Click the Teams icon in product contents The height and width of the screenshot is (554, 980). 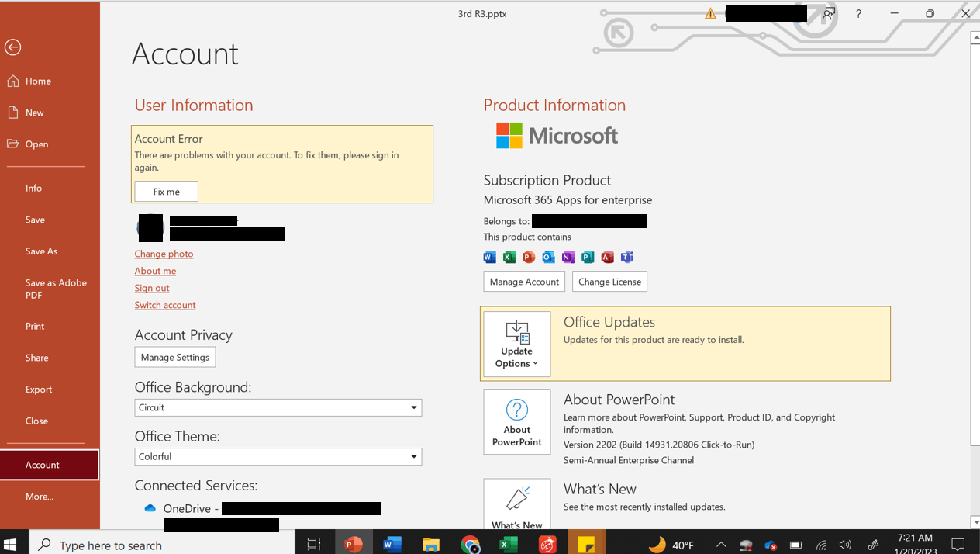[x=627, y=257]
